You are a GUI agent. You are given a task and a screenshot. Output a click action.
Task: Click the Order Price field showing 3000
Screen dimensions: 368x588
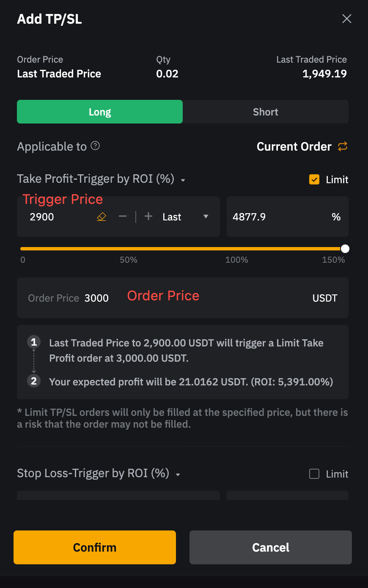pos(97,298)
